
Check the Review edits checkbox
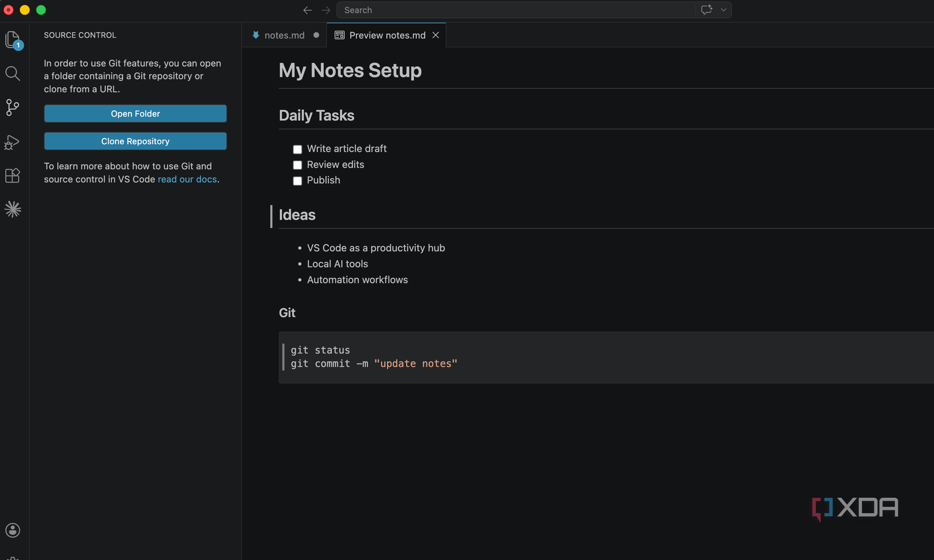pos(297,165)
